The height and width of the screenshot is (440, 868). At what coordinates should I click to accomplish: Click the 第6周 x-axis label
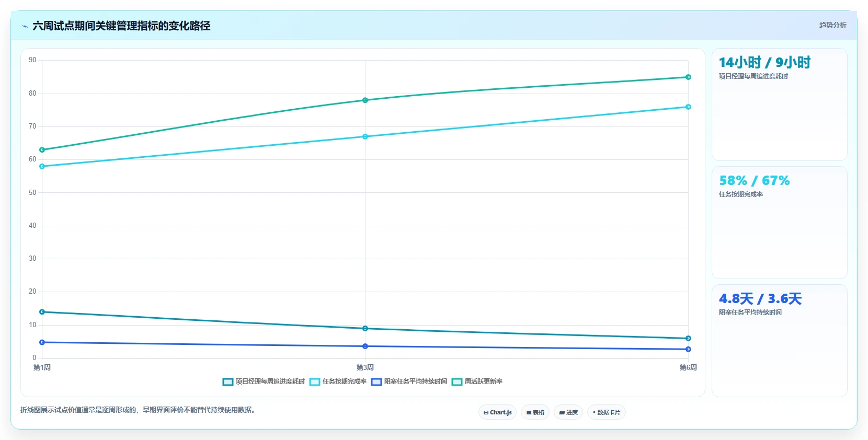(x=688, y=367)
